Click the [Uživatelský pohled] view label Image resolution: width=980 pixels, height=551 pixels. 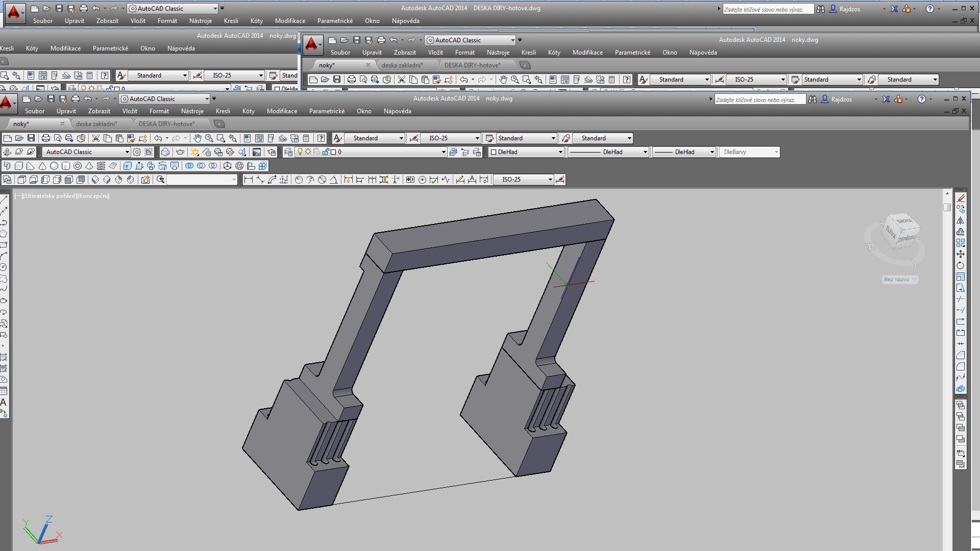(x=50, y=196)
